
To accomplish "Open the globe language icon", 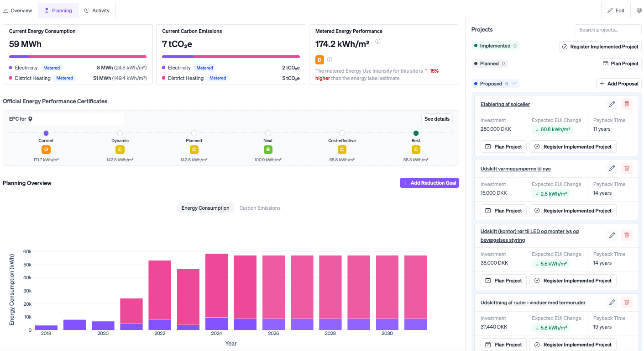I will (x=639, y=11).
